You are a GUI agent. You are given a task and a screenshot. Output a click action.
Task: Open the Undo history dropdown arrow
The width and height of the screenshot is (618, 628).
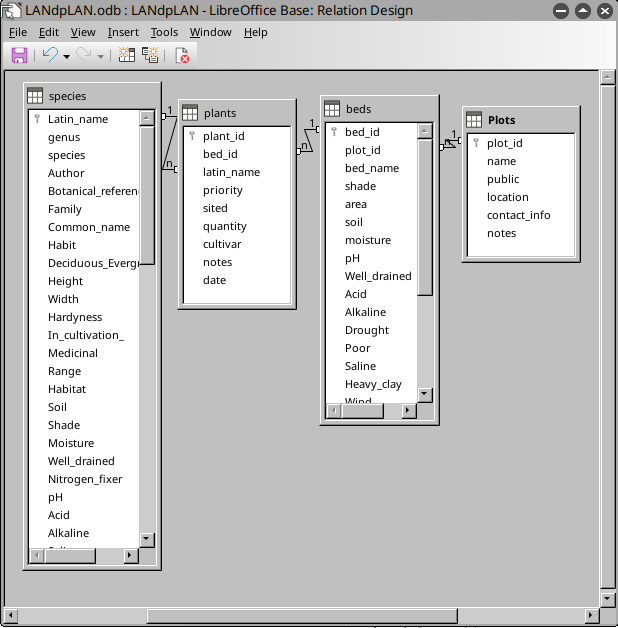click(66, 56)
